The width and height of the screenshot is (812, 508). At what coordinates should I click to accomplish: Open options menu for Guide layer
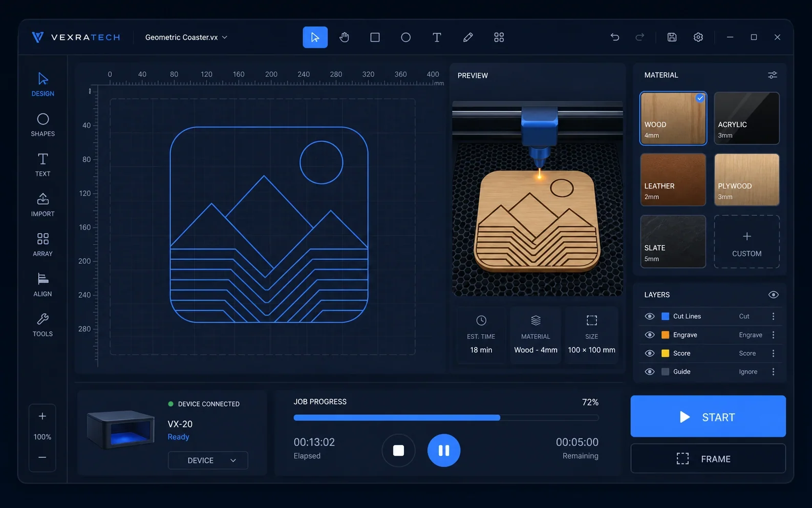(x=773, y=372)
